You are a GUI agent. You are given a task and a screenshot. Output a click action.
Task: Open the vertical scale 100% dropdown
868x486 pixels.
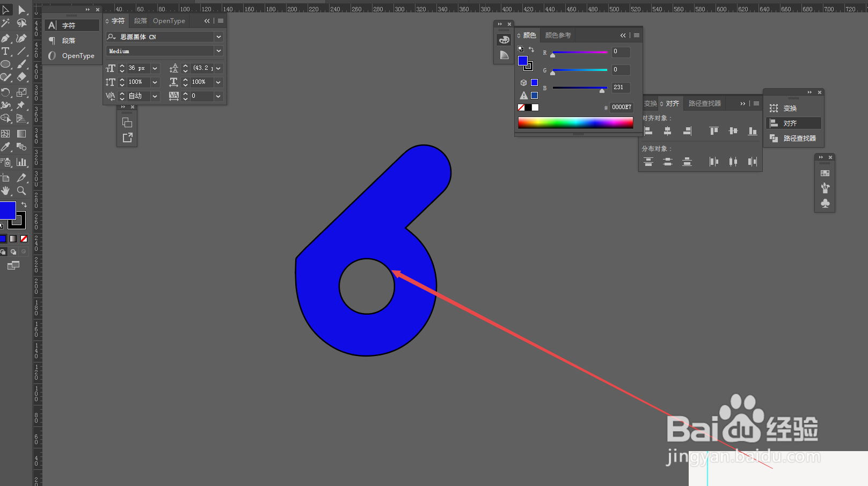click(x=155, y=82)
